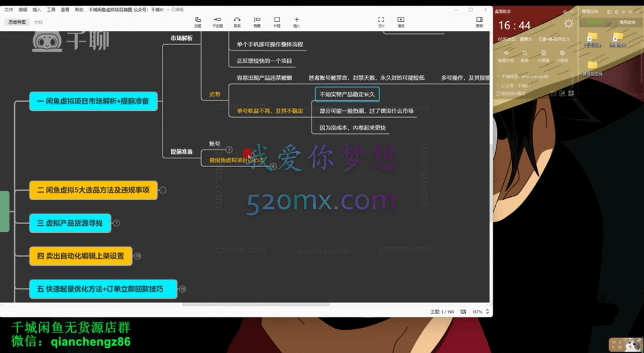Open the 编辑 menu
This screenshot has width=644, height=353.
[x=22, y=9]
